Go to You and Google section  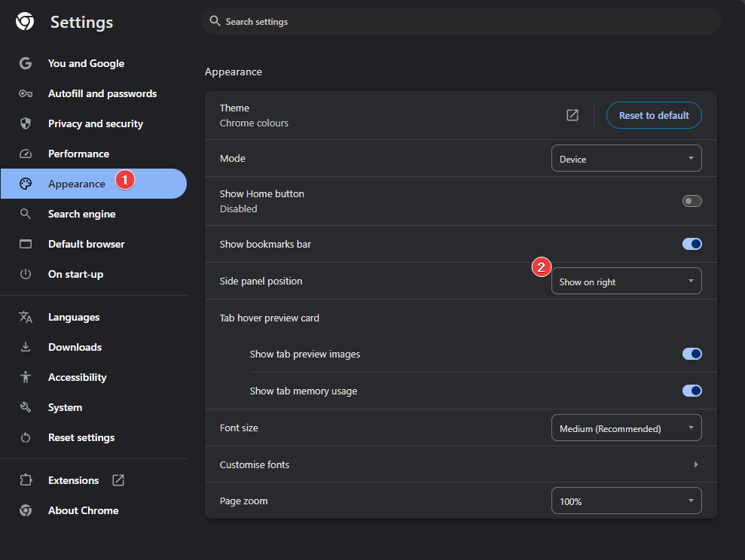(86, 63)
